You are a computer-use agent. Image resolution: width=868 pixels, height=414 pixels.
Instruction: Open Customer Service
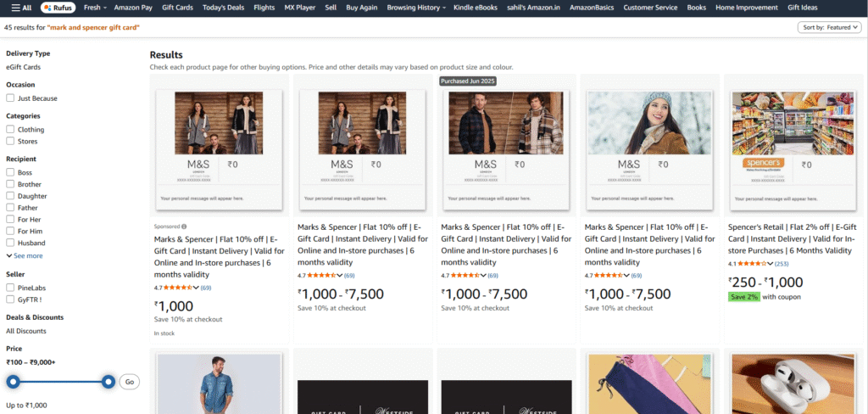(650, 8)
